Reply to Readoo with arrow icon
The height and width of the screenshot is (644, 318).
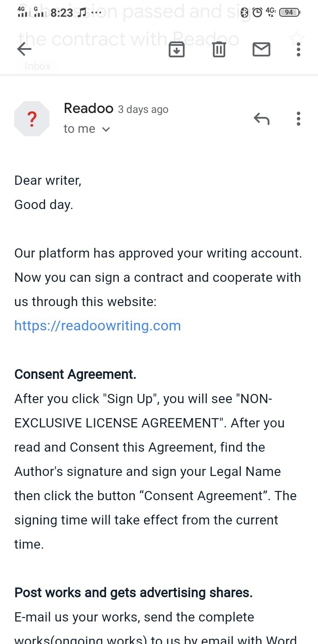(x=261, y=119)
